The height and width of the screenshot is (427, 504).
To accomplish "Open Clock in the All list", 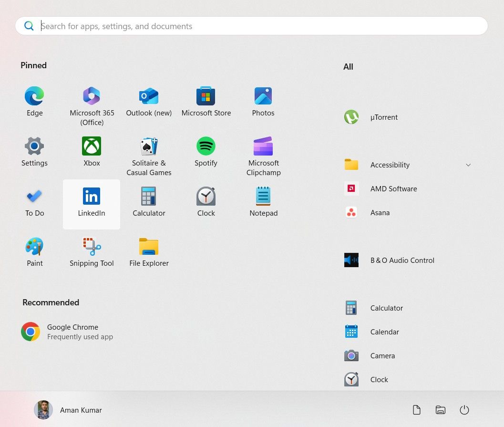I will [x=408, y=379].
